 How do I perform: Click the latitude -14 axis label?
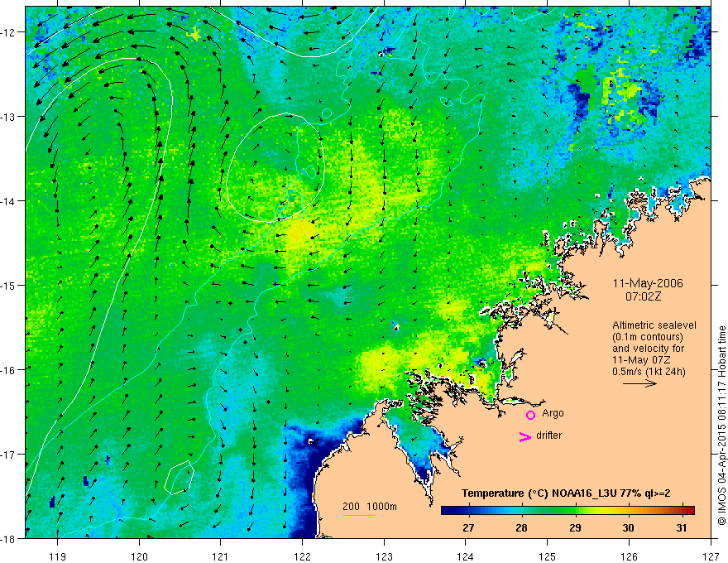[x=9, y=201]
